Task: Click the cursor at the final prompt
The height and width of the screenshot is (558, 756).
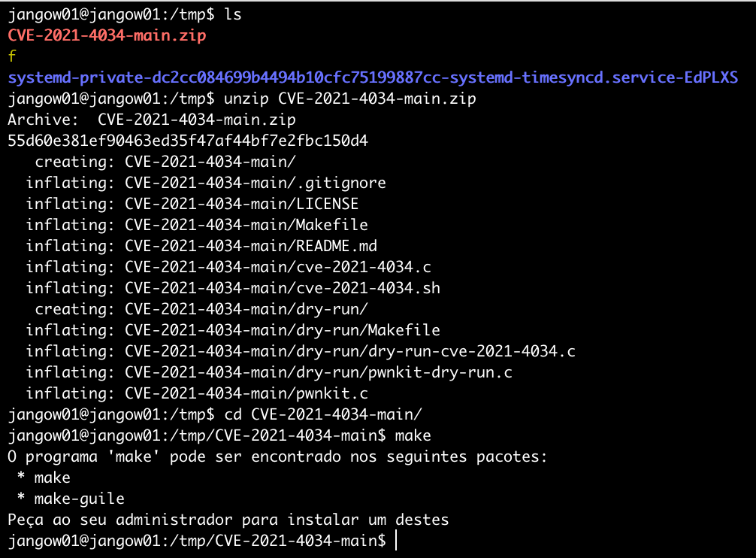Action: click(x=395, y=541)
